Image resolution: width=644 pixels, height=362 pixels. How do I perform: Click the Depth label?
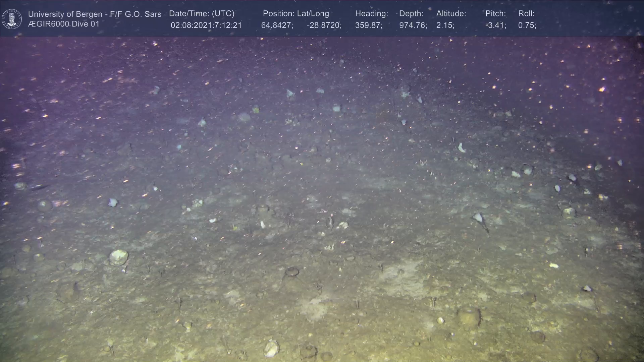tap(411, 14)
